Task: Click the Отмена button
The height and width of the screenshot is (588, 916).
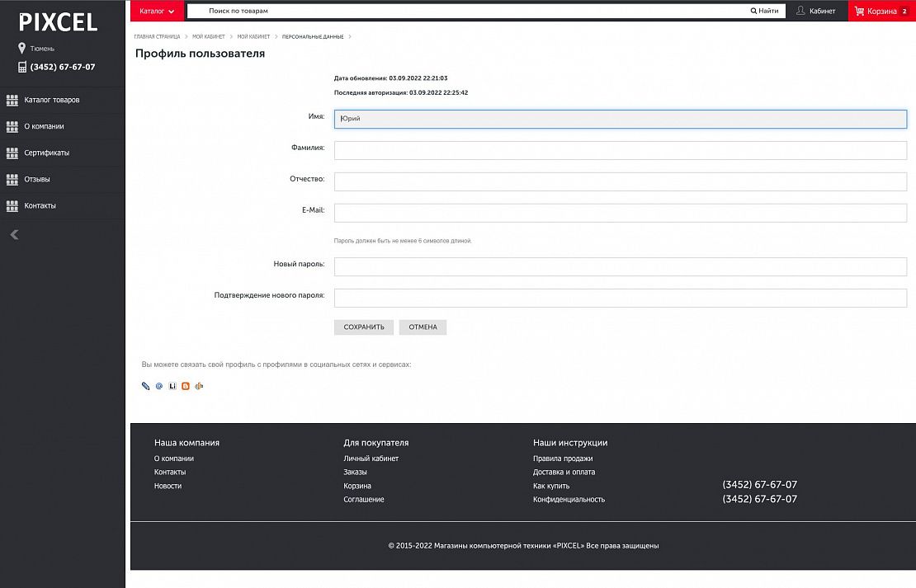Action: (423, 327)
